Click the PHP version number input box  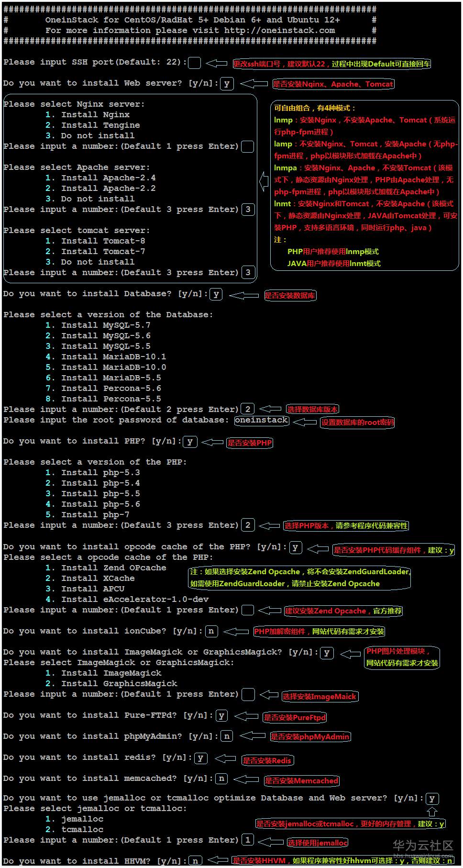(248, 525)
